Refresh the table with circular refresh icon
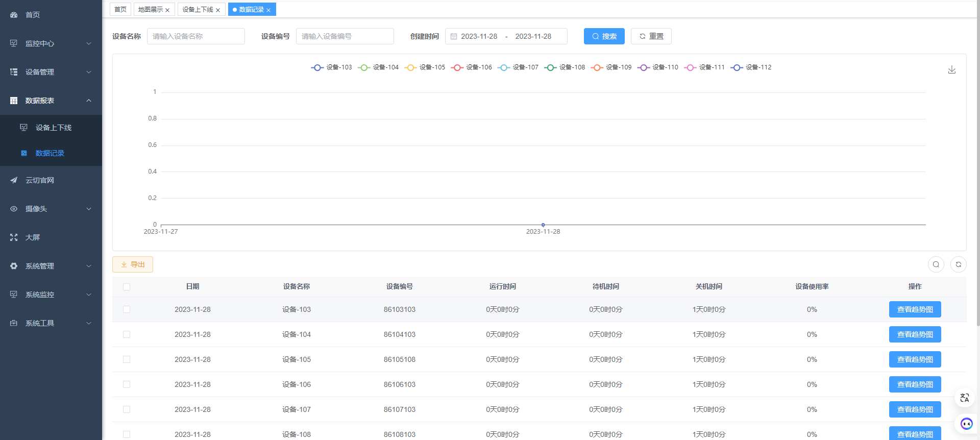This screenshot has height=440, width=980. (x=959, y=264)
